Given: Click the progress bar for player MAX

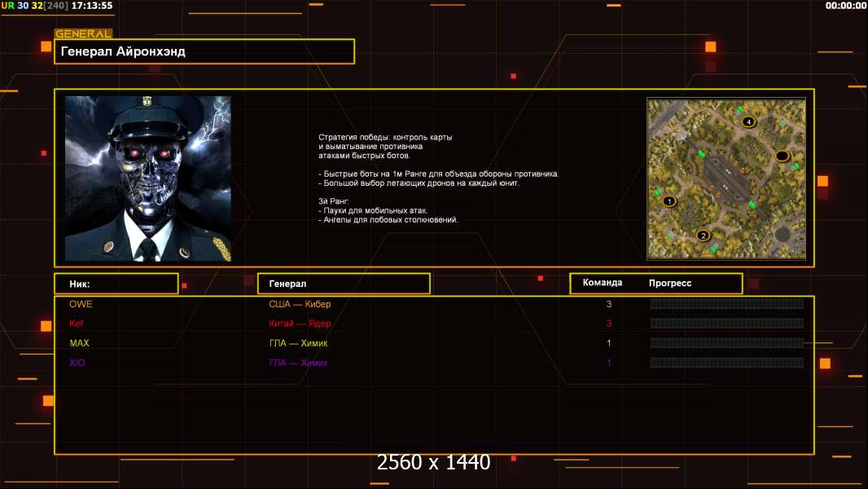Looking at the screenshot, I should (x=726, y=343).
